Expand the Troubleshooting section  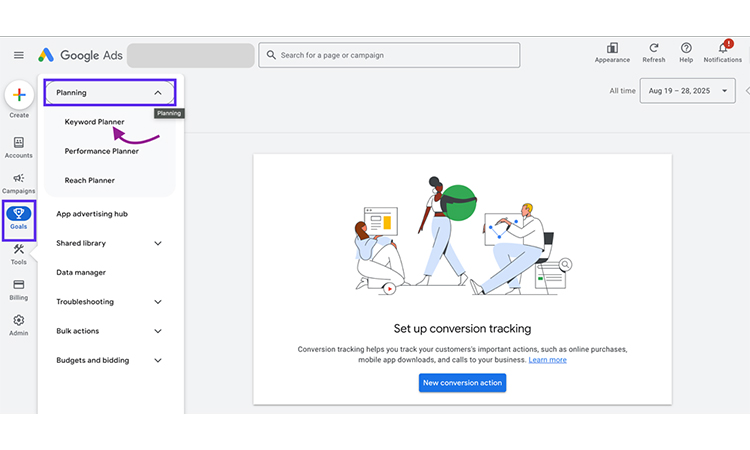pos(110,302)
